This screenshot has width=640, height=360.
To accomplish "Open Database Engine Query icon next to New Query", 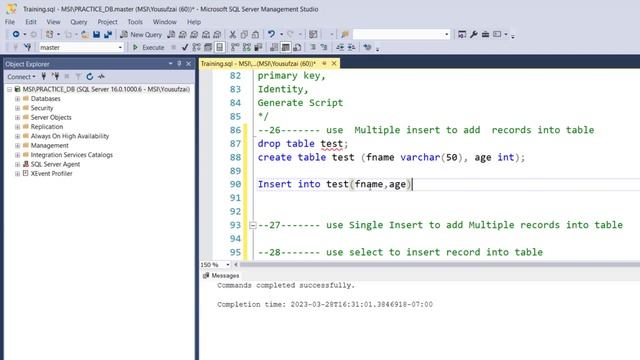I will tap(171, 35).
